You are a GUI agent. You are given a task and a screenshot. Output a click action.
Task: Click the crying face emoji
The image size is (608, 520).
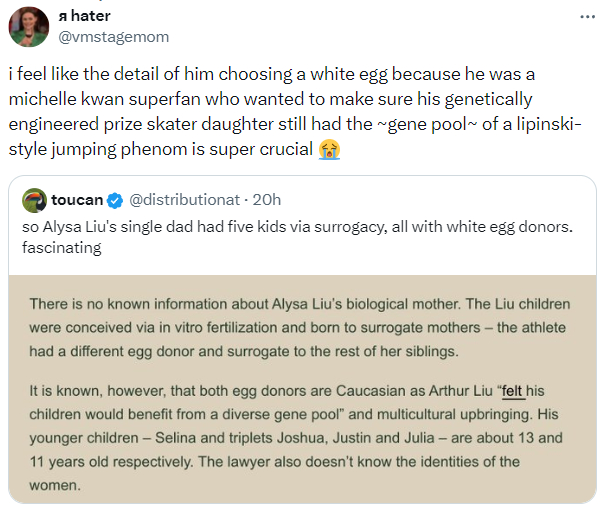click(328, 149)
